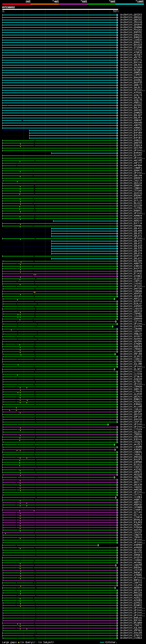Select label UniRef100_Q71EW8

click(131, 48)
